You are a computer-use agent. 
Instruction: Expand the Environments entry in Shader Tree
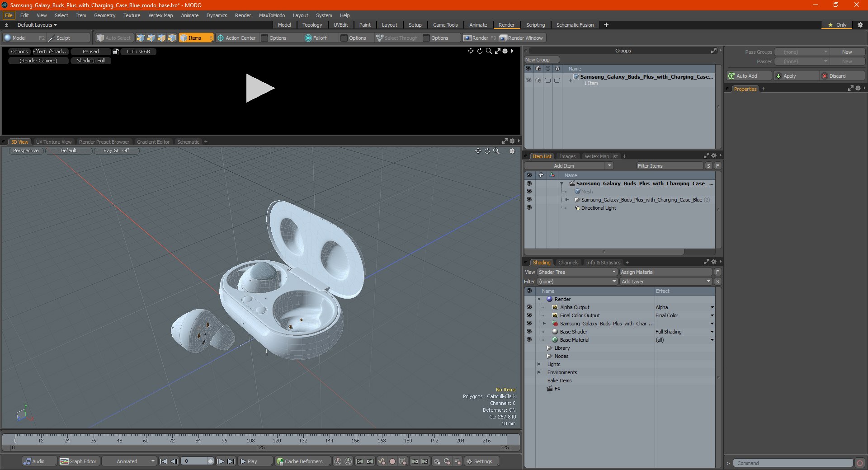539,372
